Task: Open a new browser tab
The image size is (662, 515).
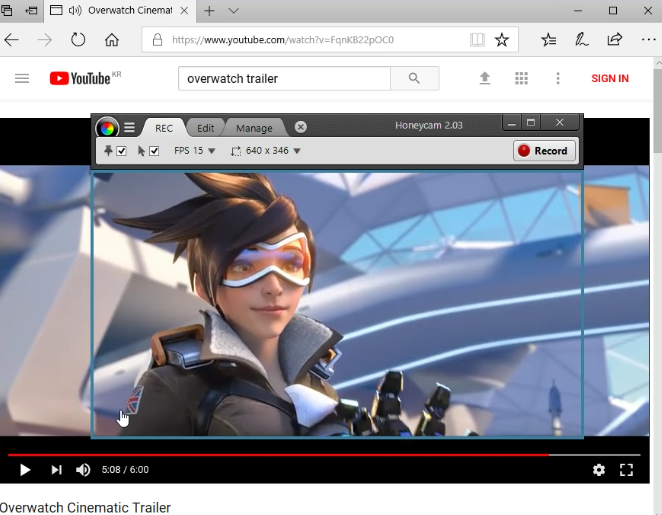Action: pos(209,11)
